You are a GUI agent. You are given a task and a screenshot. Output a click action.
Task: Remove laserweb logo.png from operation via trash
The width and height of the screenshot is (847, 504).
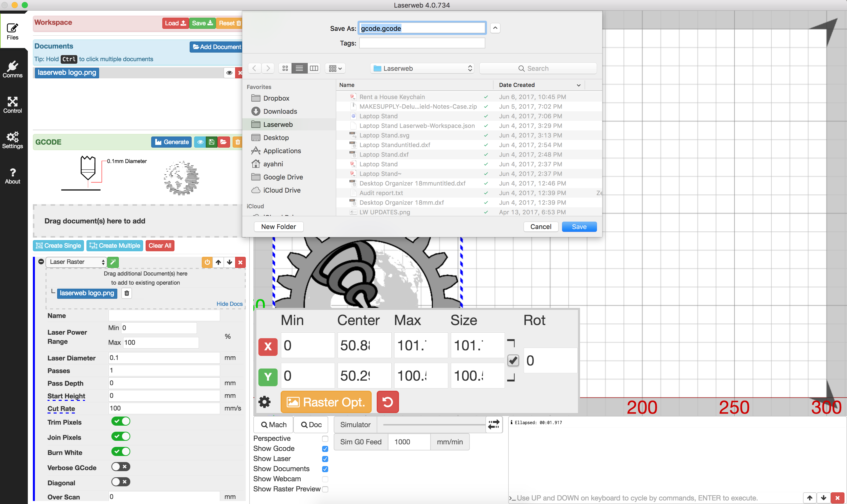(x=127, y=293)
